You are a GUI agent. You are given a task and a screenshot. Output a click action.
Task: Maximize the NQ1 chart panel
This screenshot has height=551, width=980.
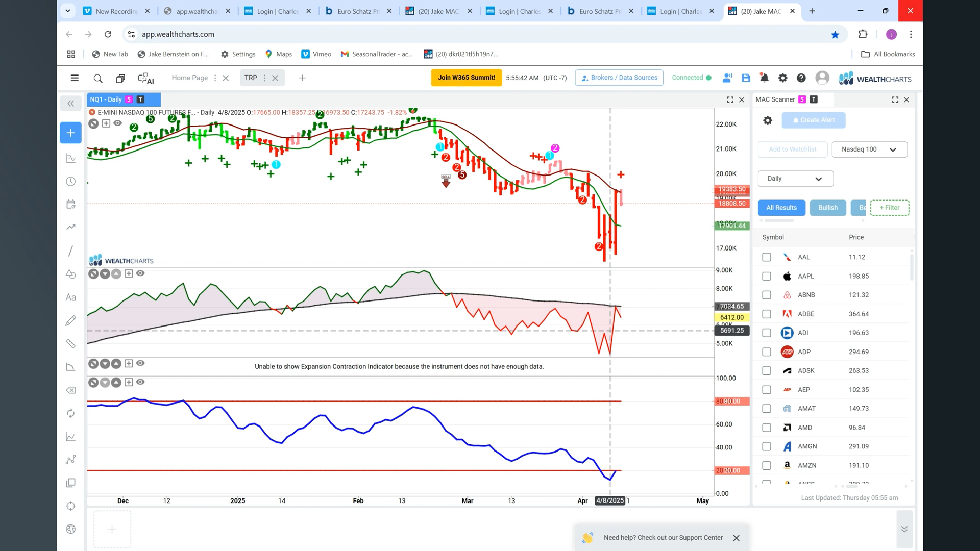point(730,99)
